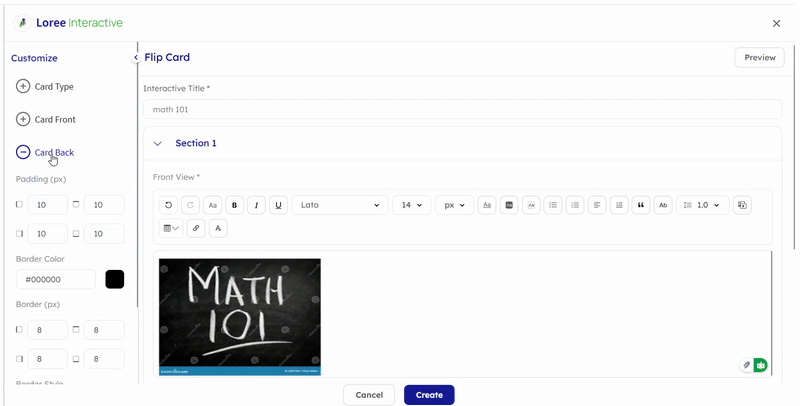Click the undo icon in editor toolbar
This screenshot has height=406, width=800.
click(168, 205)
